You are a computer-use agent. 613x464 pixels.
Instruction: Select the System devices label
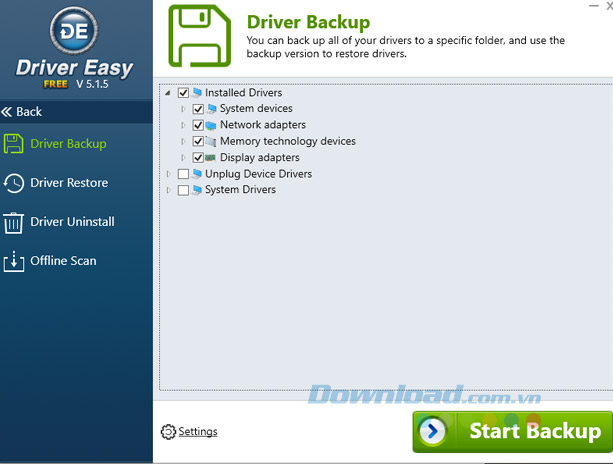point(256,108)
